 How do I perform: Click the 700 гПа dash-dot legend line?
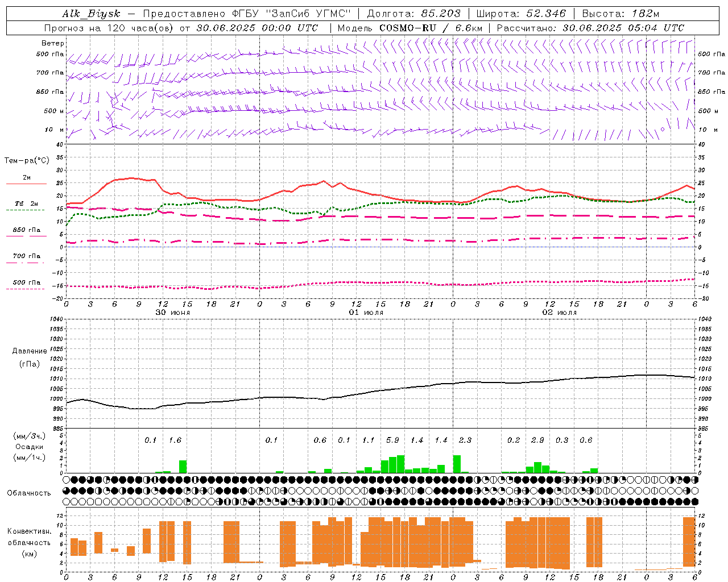[25, 263]
